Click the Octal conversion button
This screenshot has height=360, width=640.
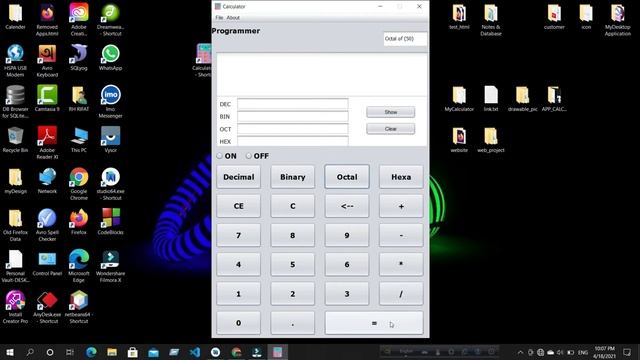(347, 177)
